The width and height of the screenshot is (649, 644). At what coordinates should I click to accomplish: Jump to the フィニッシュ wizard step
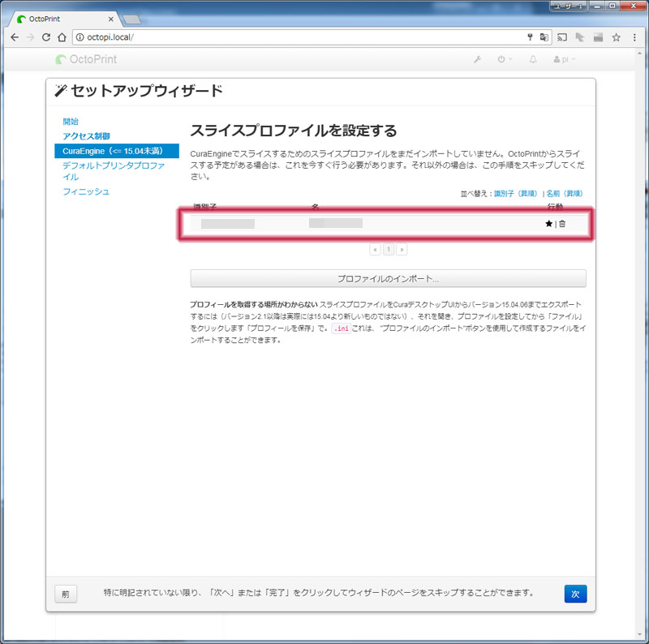pos(86,191)
